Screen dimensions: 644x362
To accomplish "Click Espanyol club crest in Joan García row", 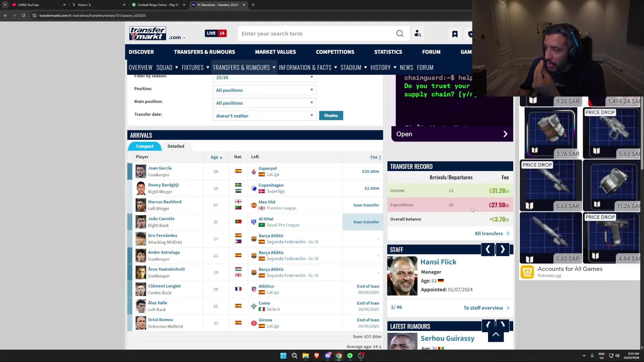I will [254, 171].
